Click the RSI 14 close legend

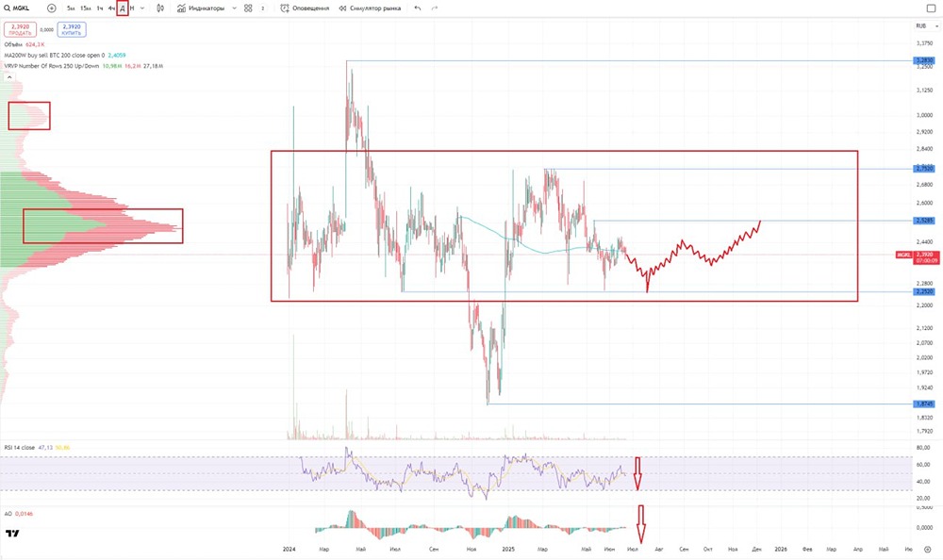(x=37, y=448)
